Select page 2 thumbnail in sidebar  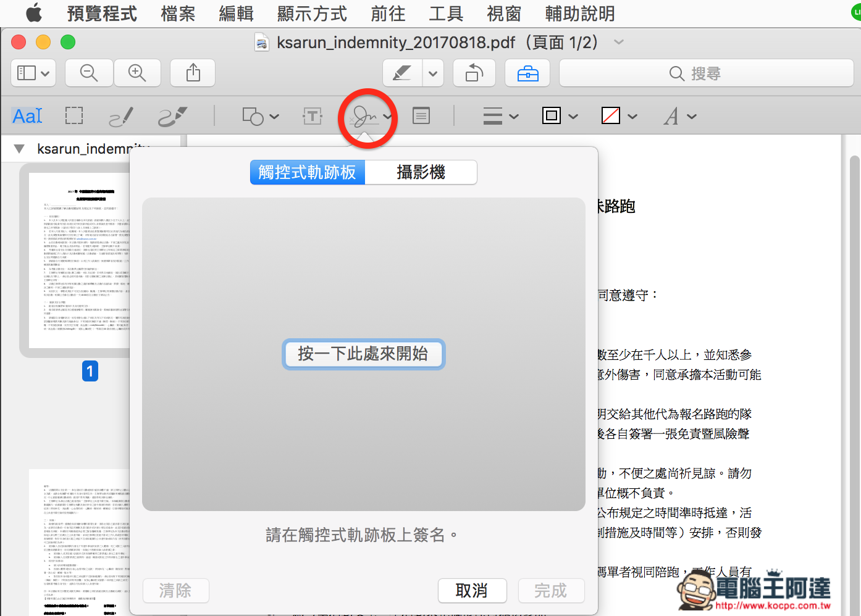tap(79, 542)
